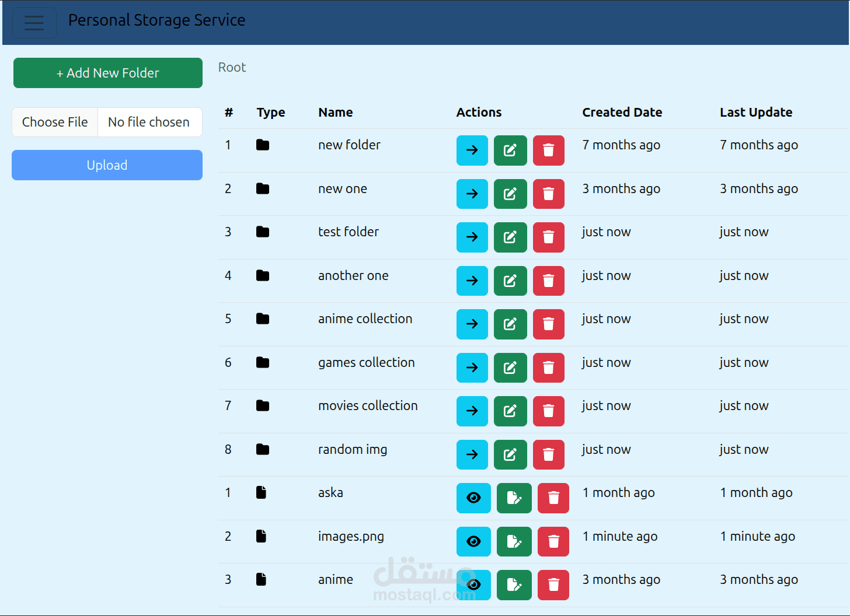Delete the 'new one' folder
The image size is (850, 616).
coord(549,194)
